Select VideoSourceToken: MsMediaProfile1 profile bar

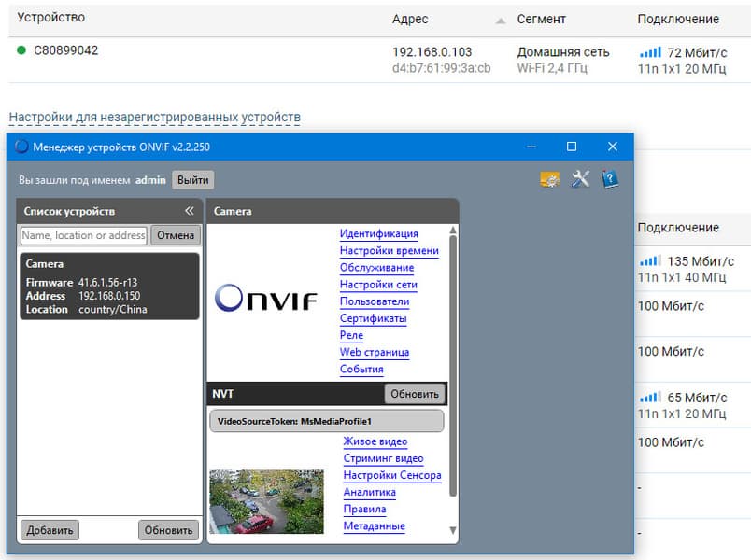tap(327, 421)
